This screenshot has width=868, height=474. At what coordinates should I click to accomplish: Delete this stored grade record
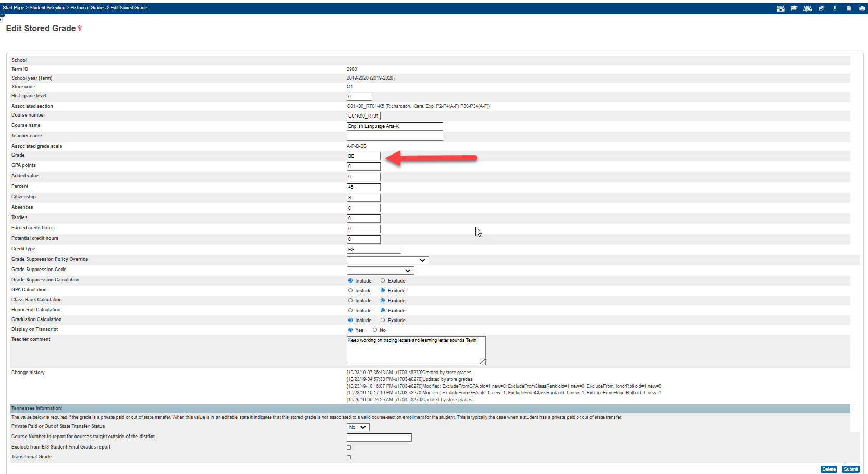[x=829, y=469]
